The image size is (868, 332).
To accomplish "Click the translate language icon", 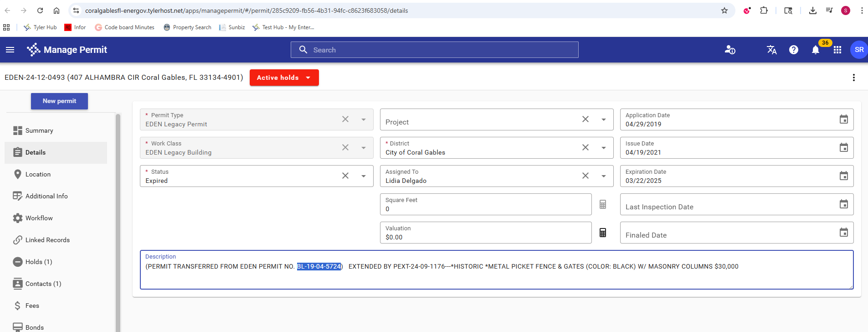I will [771, 50].
